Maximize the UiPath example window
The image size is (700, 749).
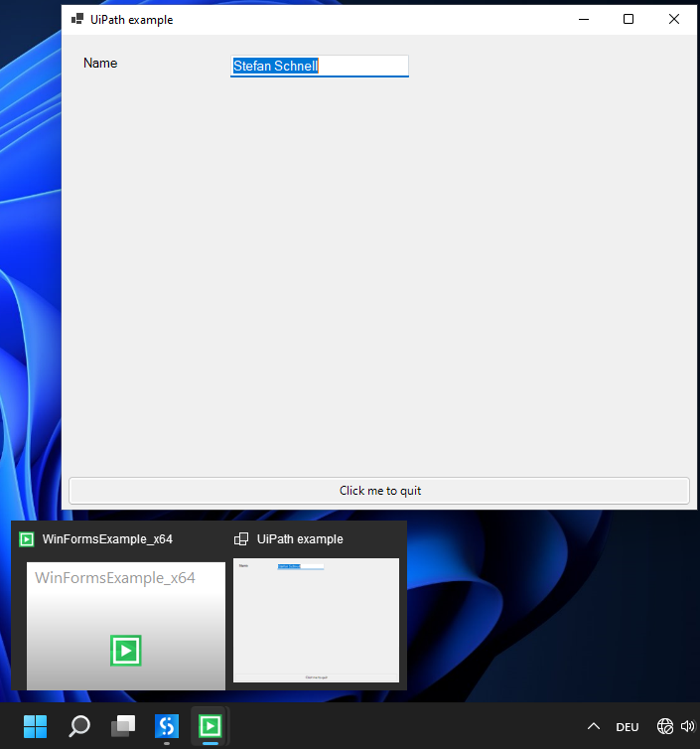coord(629,19)
